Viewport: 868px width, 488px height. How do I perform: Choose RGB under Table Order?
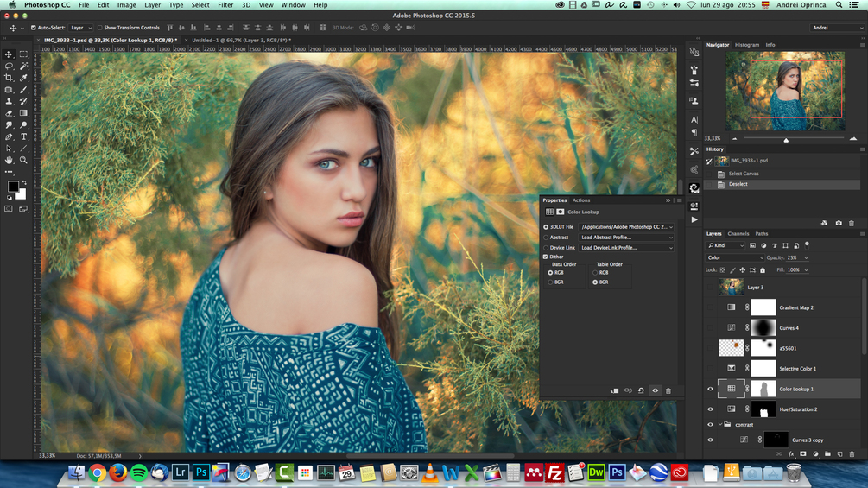pos(595,273)
